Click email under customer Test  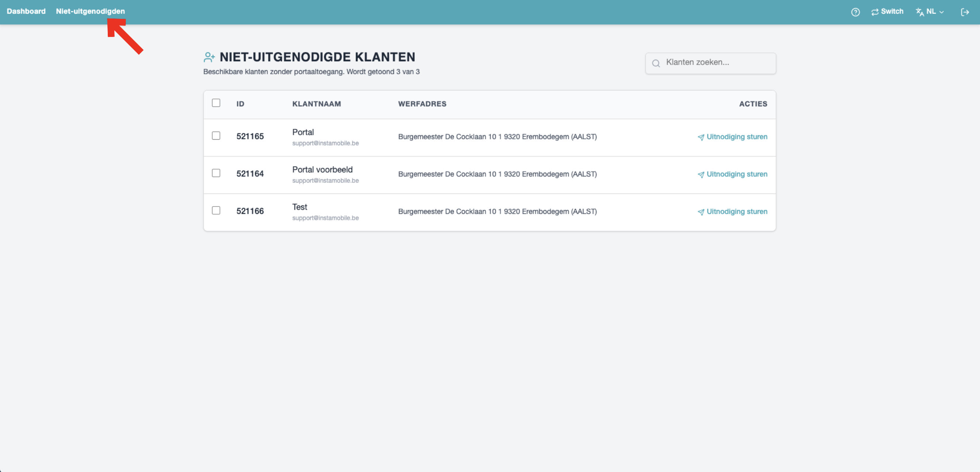click(x=325, y=218)
